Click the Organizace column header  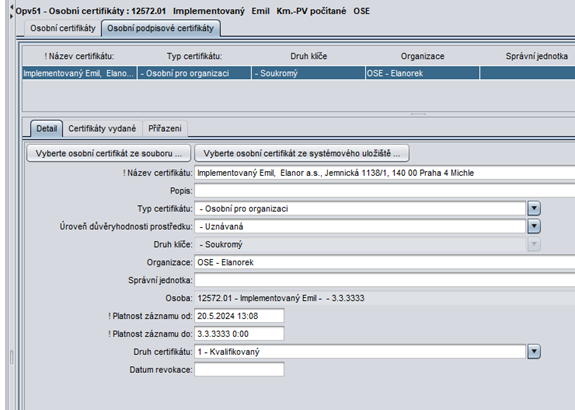pyautogui.click(x=422, y=56)
